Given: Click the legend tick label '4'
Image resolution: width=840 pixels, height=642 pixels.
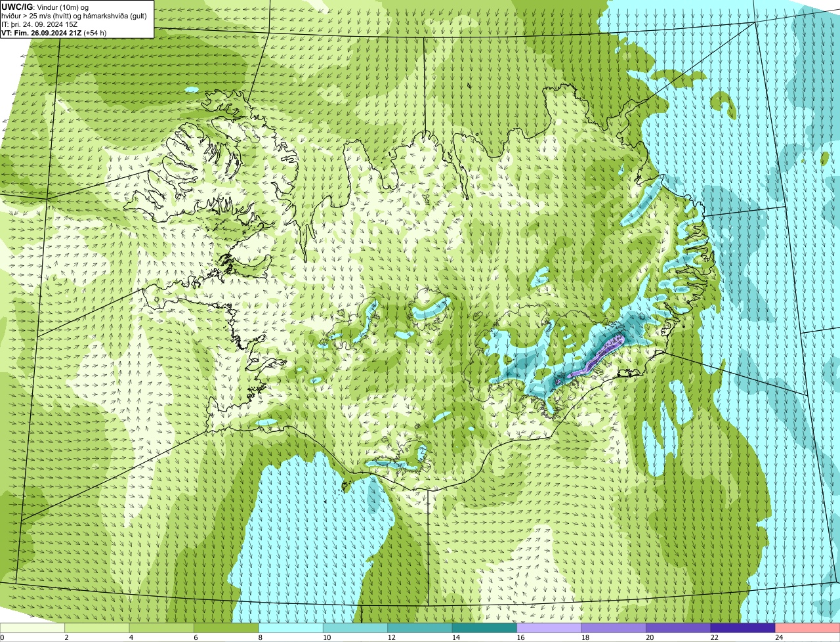Looking at the screenshot, I should 131,637.
